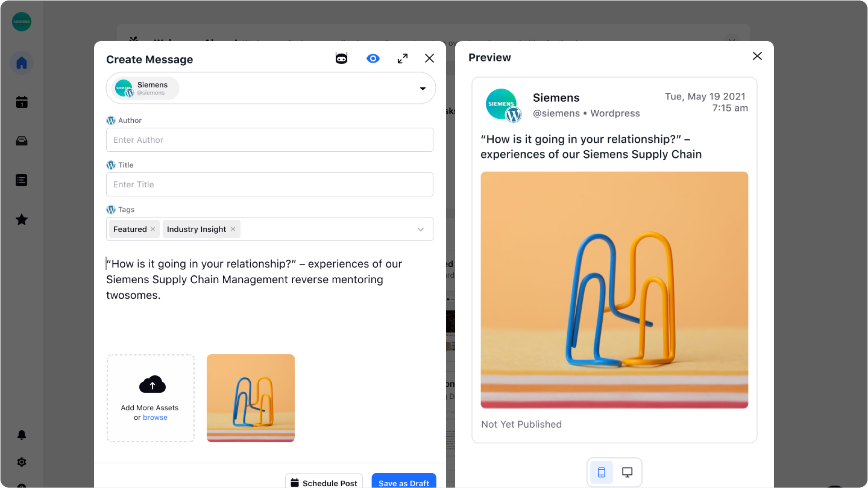Select the paperclip image thumbnail attachment

tap(251, 398)
